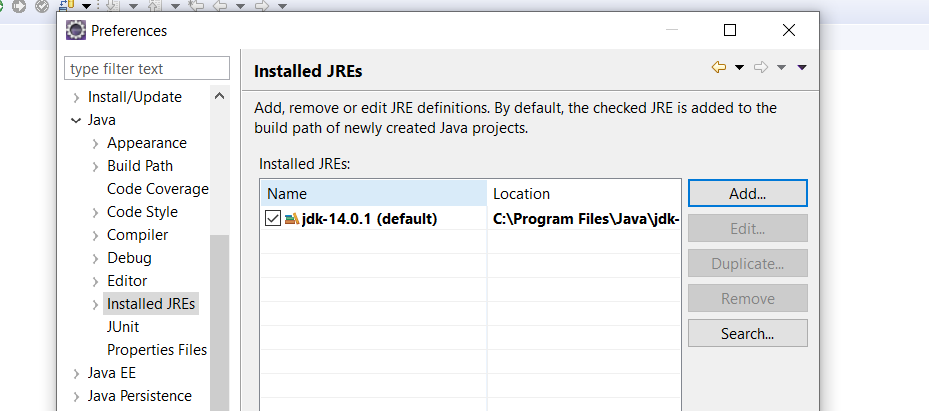Click the tree scrollbar up arrow
The height and width of the screenshot is (411, 929).
click(x=219, y=95)
